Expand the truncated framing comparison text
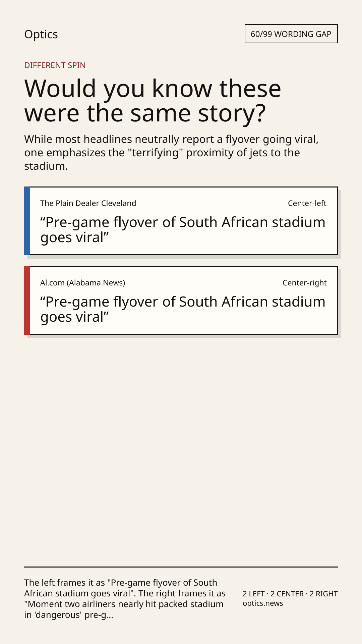This screenshot has width=362, height=644. pos(125,599)
